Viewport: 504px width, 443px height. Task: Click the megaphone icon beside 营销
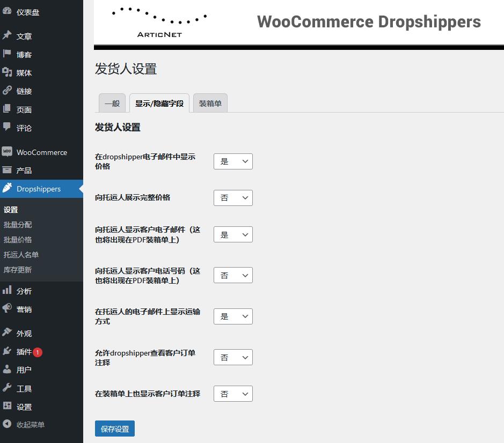coord(7,308)
